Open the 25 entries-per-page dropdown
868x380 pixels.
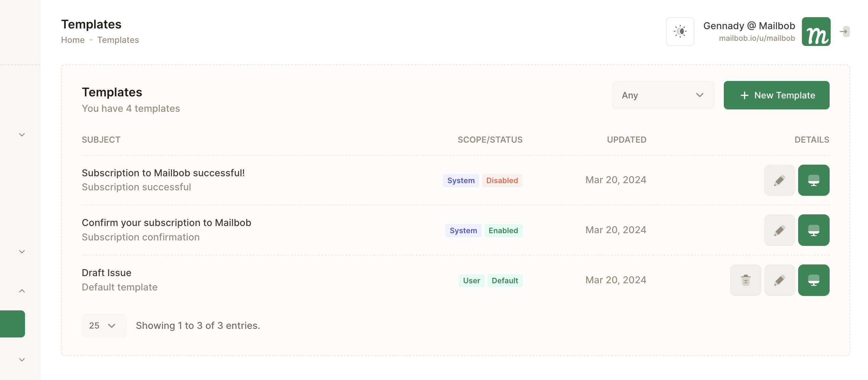(x=104, y=325)
